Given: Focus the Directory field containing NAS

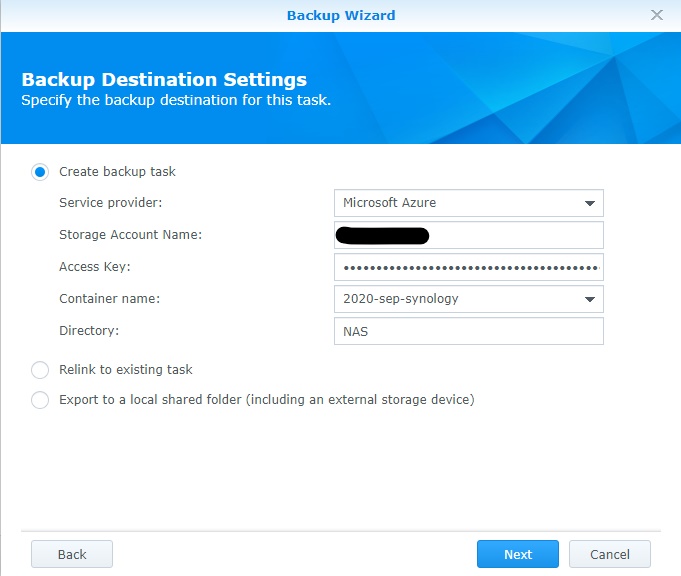Looking at the screenshot, I should (468, 331).
